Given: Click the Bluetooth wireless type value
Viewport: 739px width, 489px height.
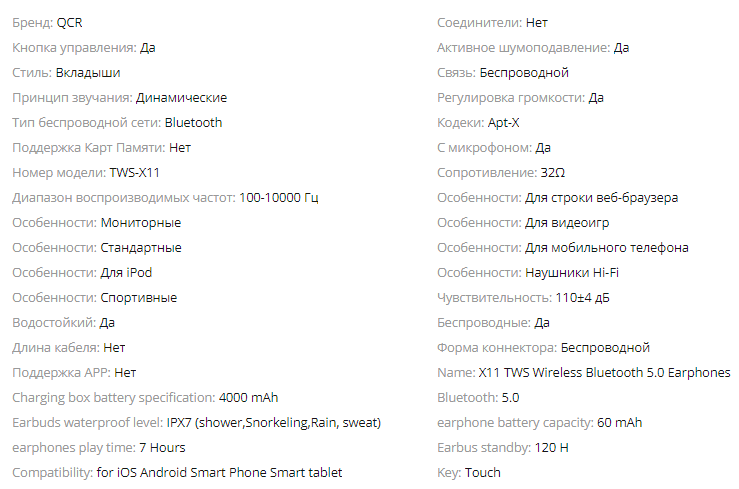Looking at the screenshot, I should pos(193,122).
